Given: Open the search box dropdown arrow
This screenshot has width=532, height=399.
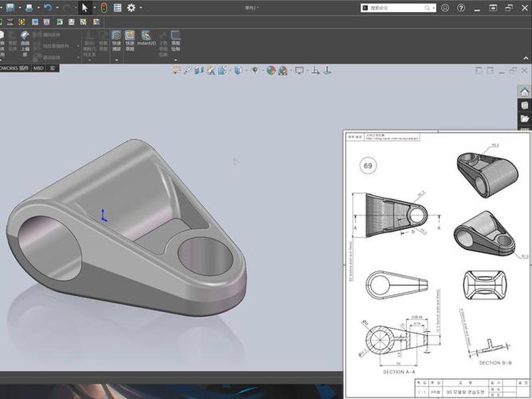Looking at the screenshot, I should (434, 8).
